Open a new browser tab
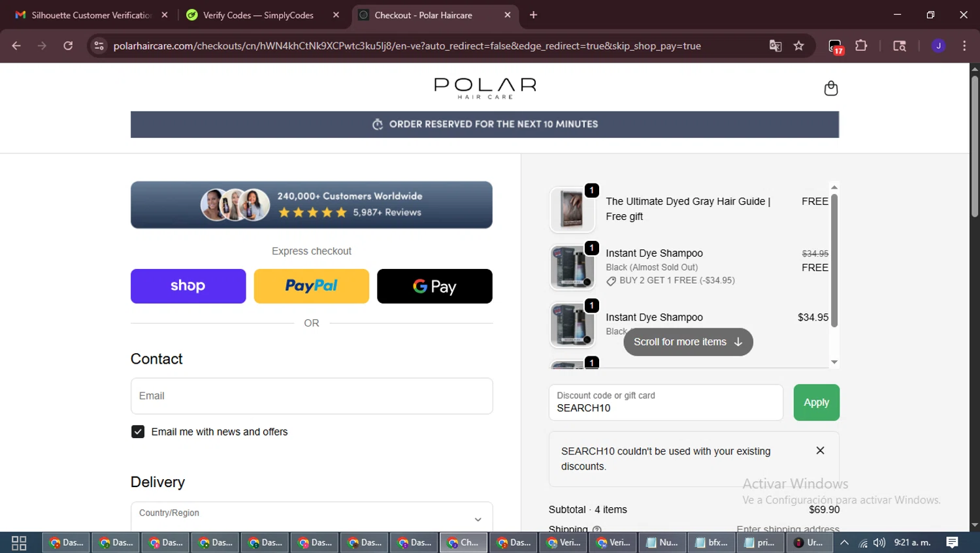Image resolution: width=980 pixels, height=553 pixels. 533,15
